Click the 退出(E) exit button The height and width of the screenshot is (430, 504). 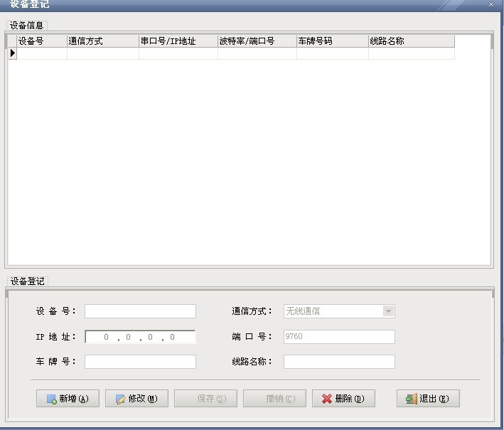428,399
